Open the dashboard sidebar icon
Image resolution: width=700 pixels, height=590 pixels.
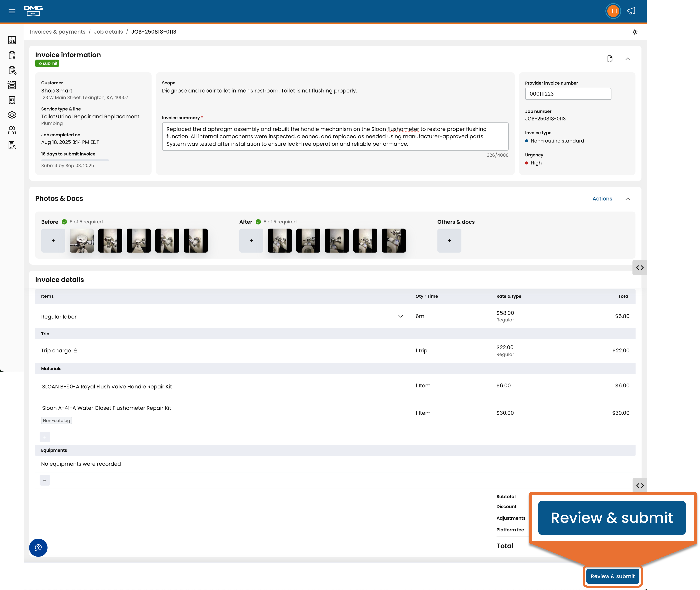[x=12, y=40]
